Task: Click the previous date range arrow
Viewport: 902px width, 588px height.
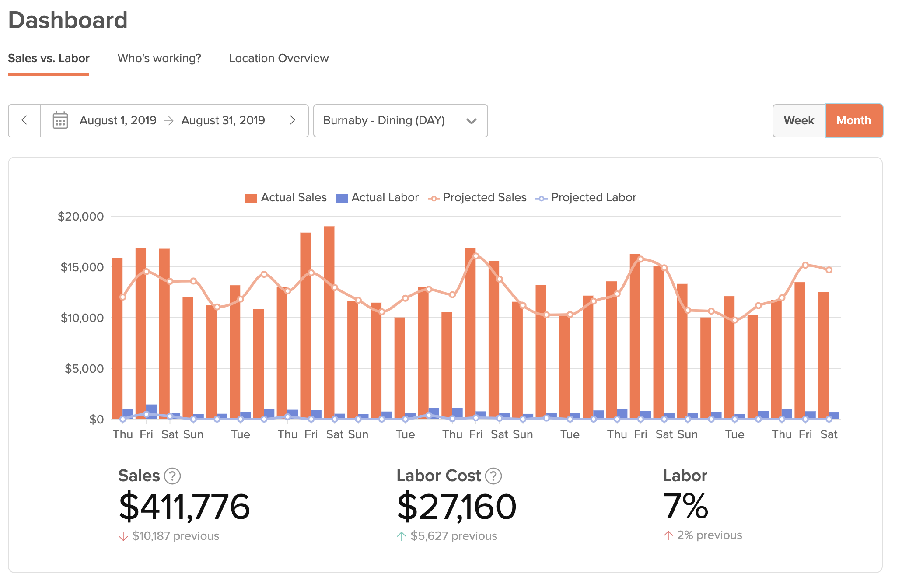Action: (x=24, y=120)
